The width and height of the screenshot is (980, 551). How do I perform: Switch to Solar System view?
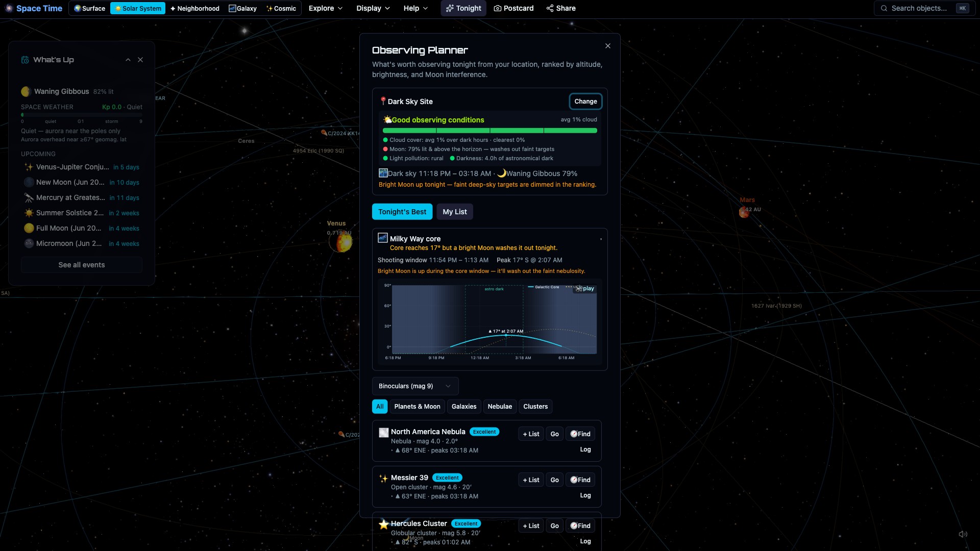pos(138,8)
